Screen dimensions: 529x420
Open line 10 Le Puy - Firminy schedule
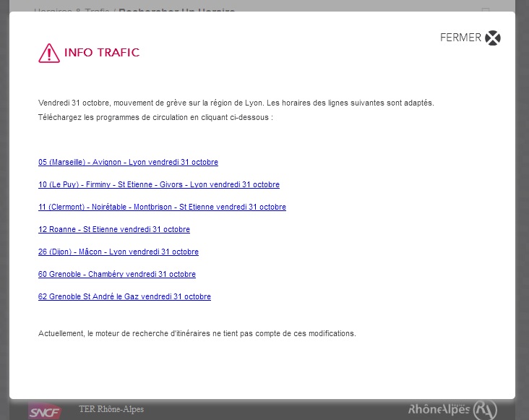coord(158,185)
